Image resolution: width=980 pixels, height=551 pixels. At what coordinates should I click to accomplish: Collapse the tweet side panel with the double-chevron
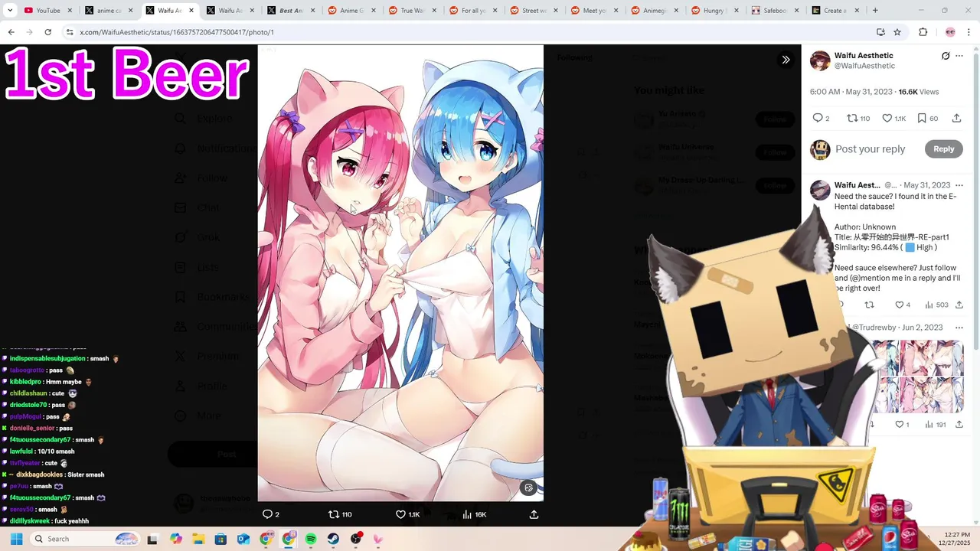tap(786, 60)
